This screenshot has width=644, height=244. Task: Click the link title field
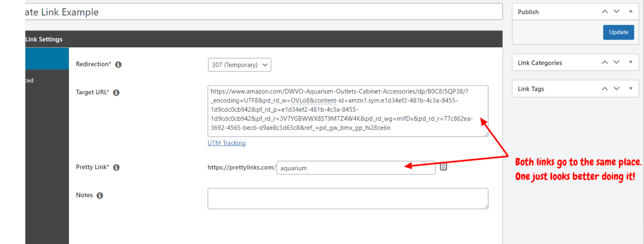pyautogui.click(x=264, y=12)
